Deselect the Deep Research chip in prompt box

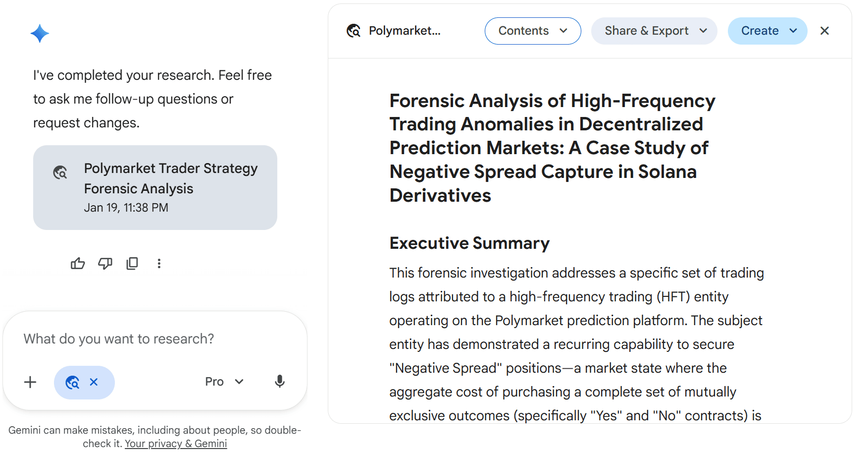(94, 382)
